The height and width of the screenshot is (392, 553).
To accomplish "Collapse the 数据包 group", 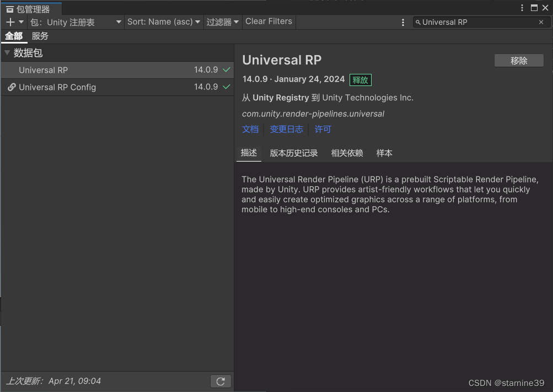I will [7, 53].
